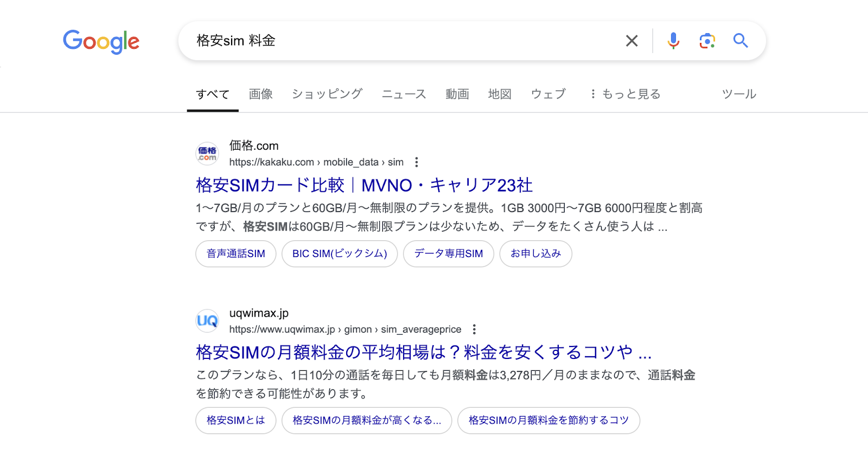
Task: Submit search with the magnifier icon
Action: 741,41
